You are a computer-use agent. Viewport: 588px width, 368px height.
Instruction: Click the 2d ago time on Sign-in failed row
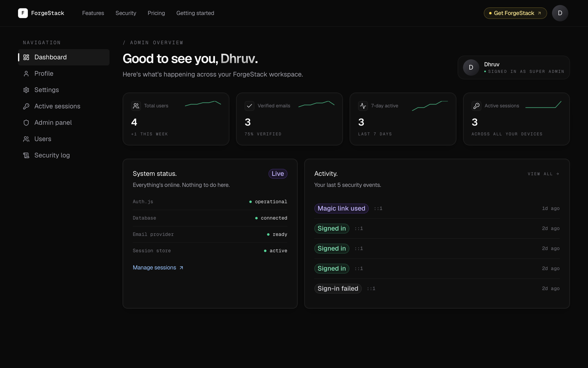[x=551, y=289]
